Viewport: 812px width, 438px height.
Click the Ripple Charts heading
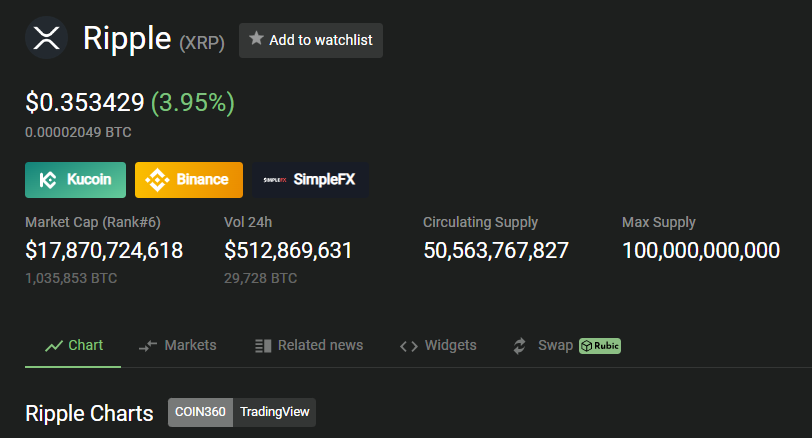pyautogui.click(x=89, y=414)
